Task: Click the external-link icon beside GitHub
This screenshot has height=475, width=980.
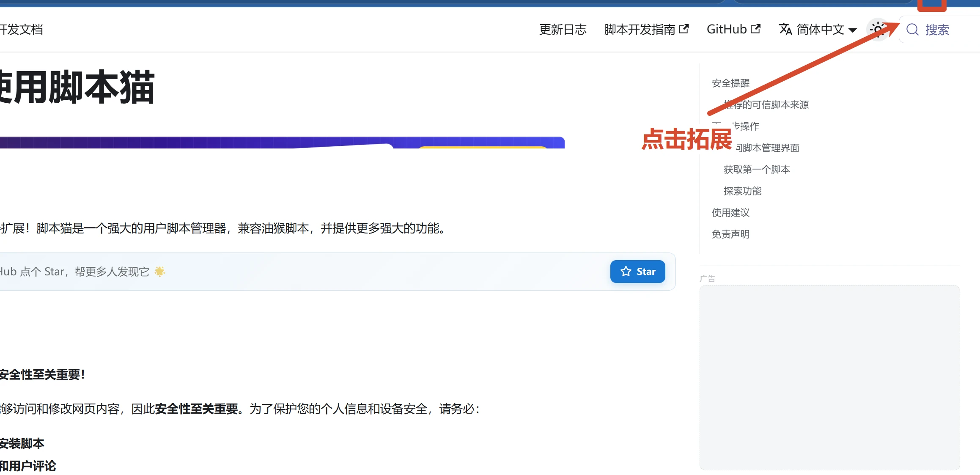Action: 755,29
